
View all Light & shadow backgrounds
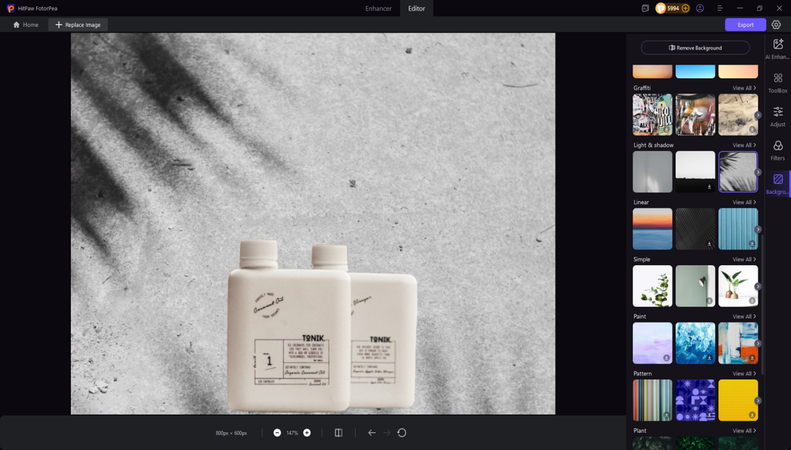click(744, 145)
